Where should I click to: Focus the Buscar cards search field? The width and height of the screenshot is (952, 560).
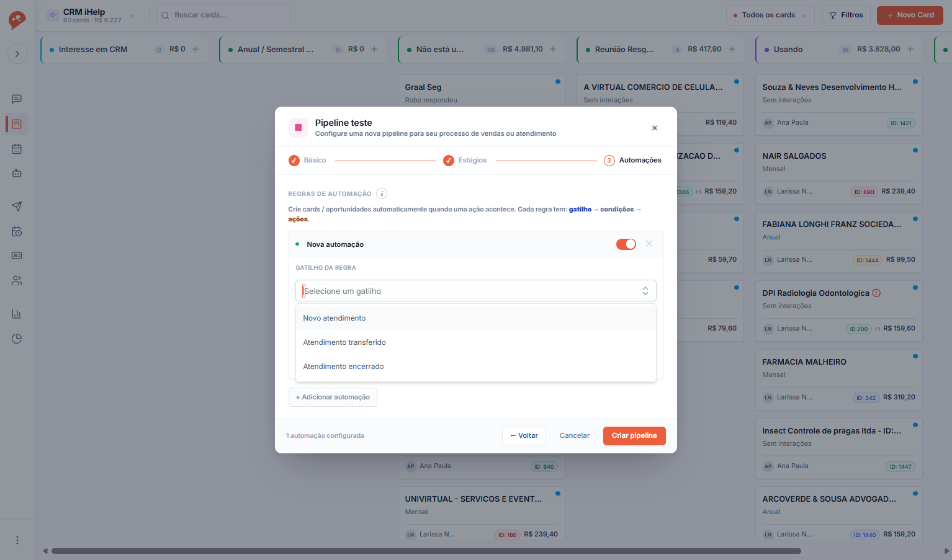(223, 16)
